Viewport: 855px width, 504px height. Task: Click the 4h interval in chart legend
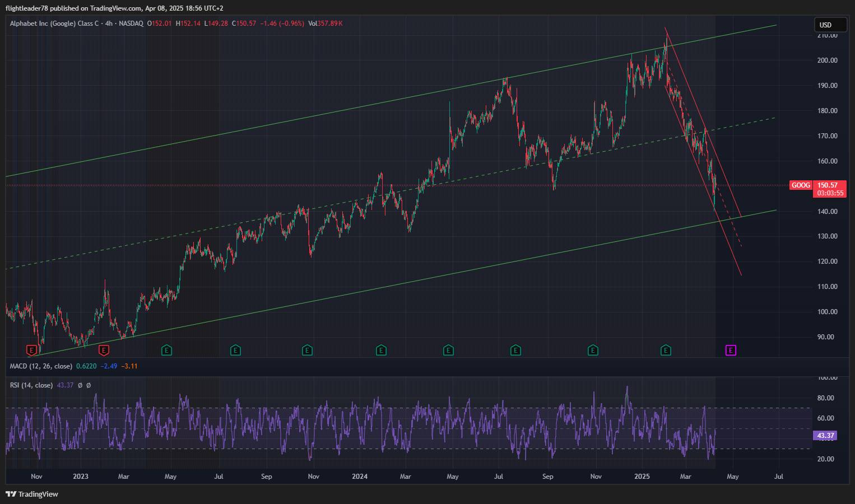109,24
